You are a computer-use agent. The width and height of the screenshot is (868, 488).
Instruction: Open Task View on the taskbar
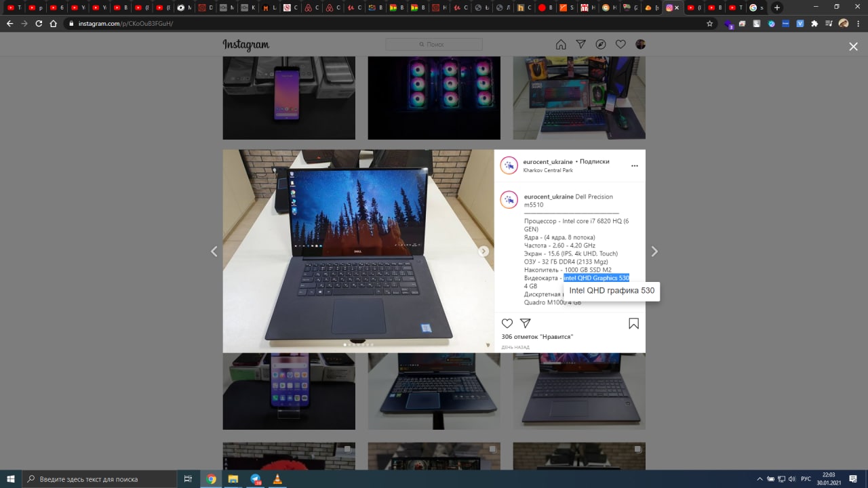point(188,479)
